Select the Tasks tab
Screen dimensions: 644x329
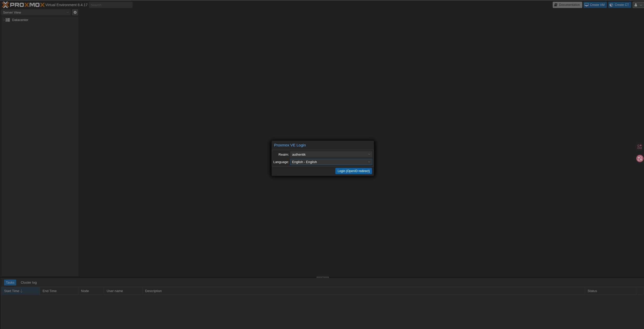(10, 283)
